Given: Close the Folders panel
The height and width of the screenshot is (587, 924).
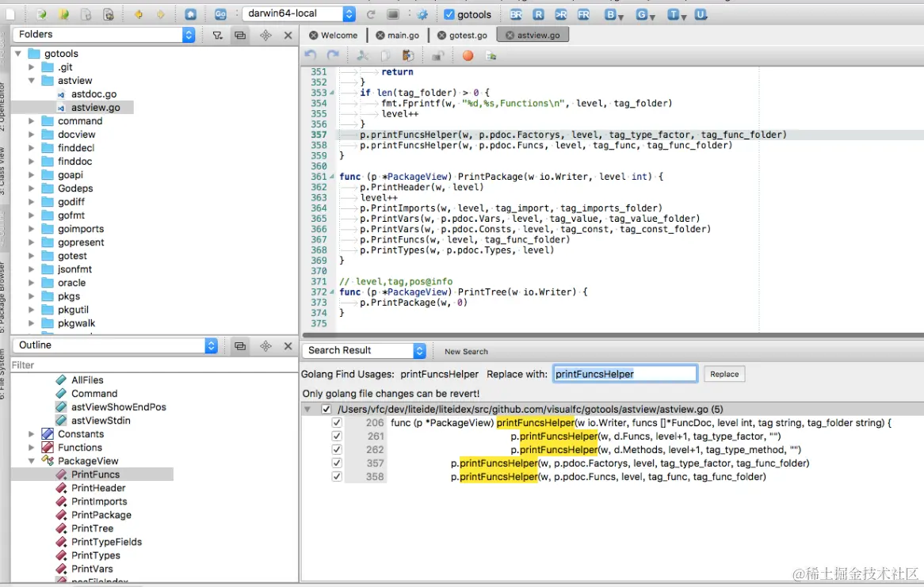Looking at the screenshot, I should pos(288,36).
